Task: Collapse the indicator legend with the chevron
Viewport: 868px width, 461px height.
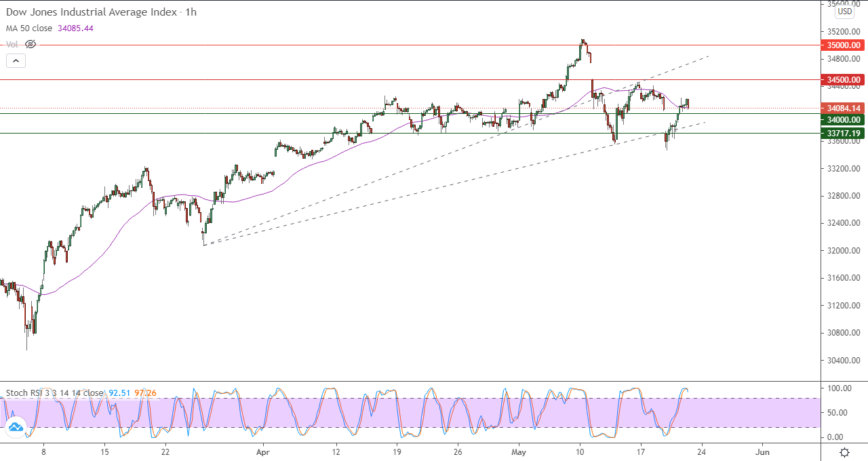Action: pyautogui.click(x=16, y=60)
